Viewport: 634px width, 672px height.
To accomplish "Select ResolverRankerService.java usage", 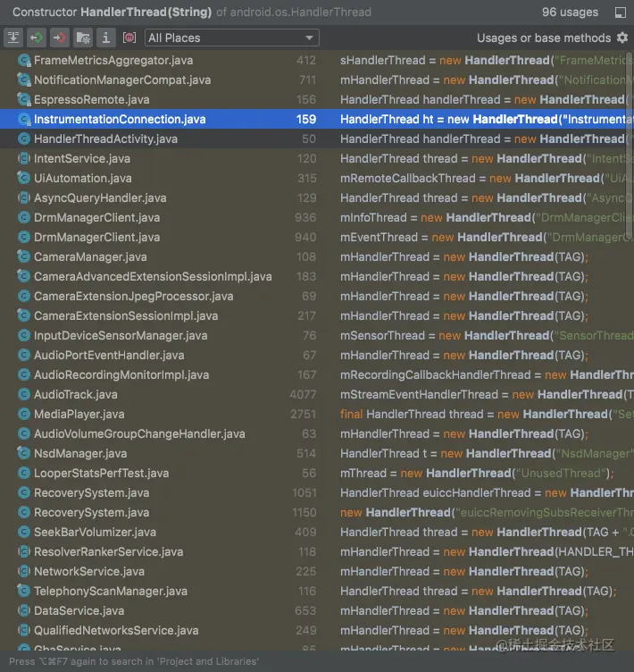I will pyautogui.click(x=317, y=552).
